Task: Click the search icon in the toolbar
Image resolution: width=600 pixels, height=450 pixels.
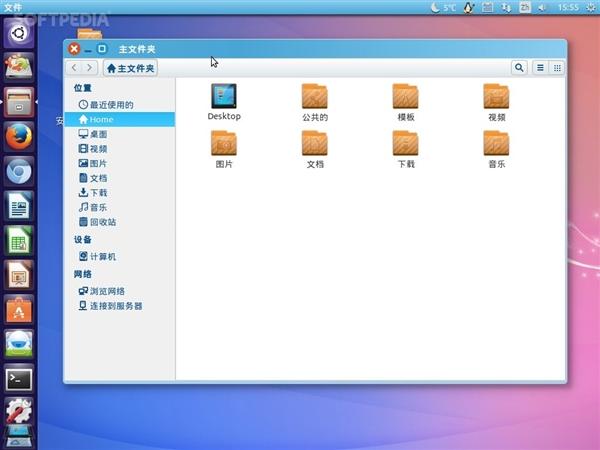Action: (x=519, y=68)
